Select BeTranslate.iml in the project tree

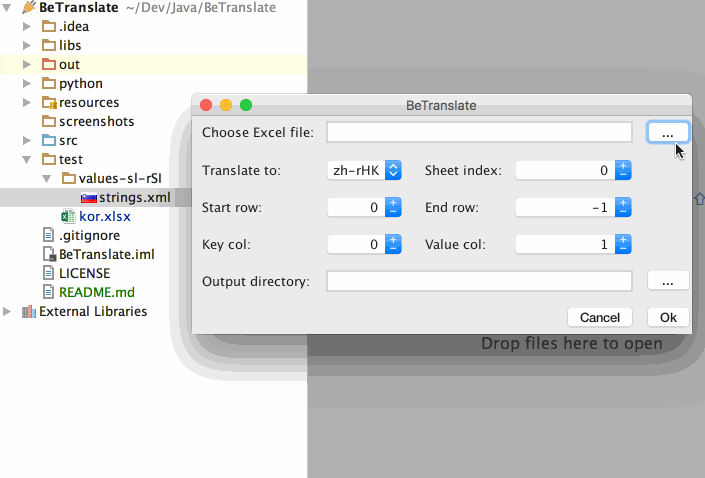(x=107, y=255)
